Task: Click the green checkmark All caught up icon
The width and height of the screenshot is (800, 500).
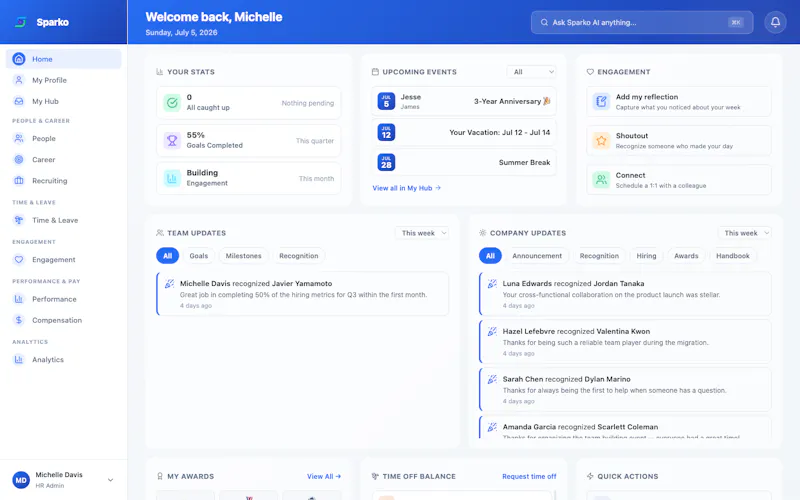Action: pyautogui.click(x=172, y=103)
